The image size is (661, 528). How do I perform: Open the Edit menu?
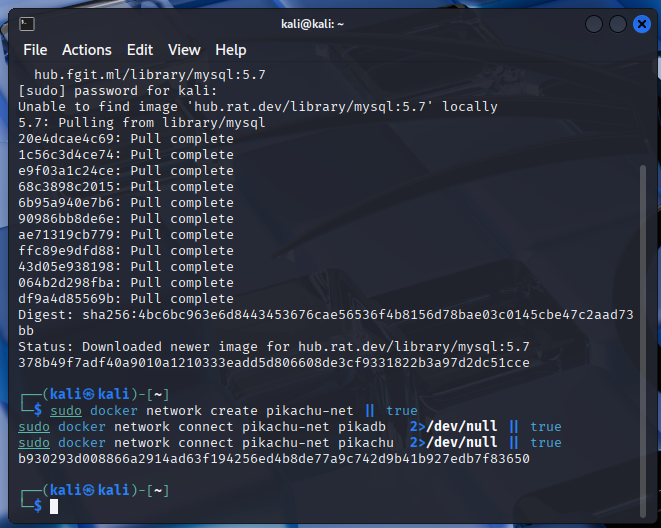(140, 50)
